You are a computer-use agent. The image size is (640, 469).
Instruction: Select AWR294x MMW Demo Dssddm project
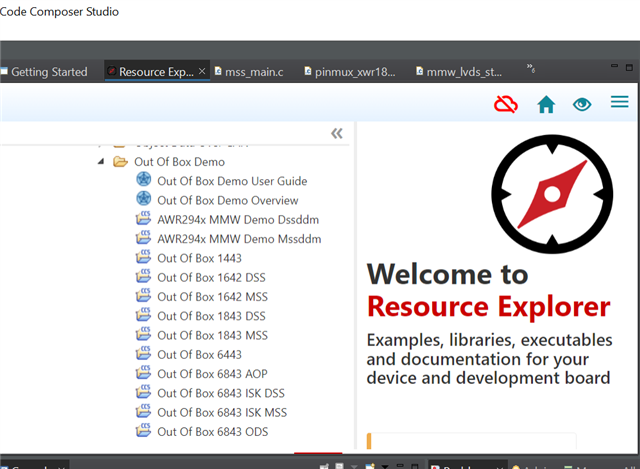pos(238,220)
